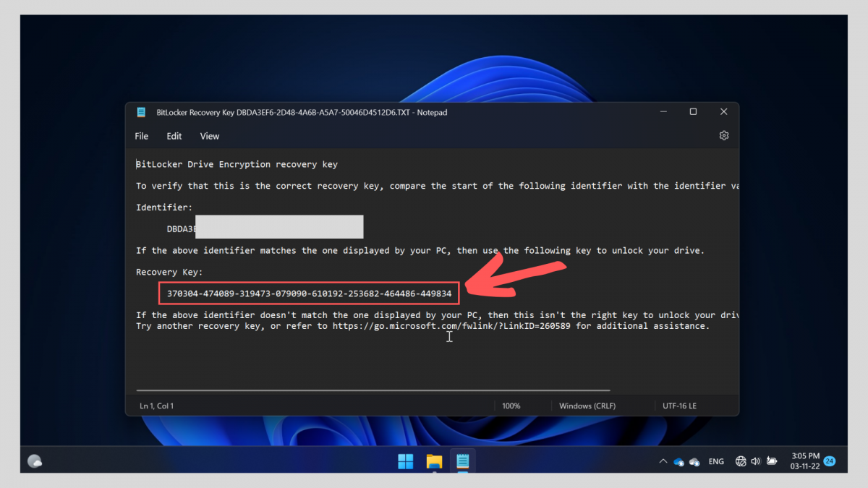
Task: Check battery status in system tray
Action: click(772, 461)
